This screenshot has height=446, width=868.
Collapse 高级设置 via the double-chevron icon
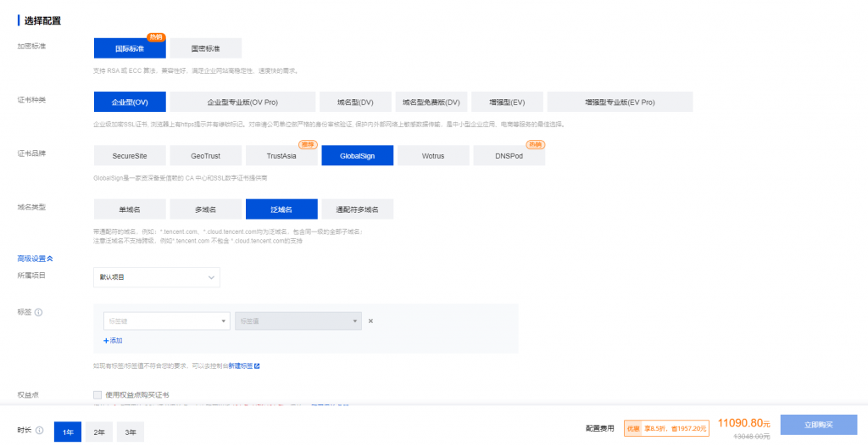(49, 258)
